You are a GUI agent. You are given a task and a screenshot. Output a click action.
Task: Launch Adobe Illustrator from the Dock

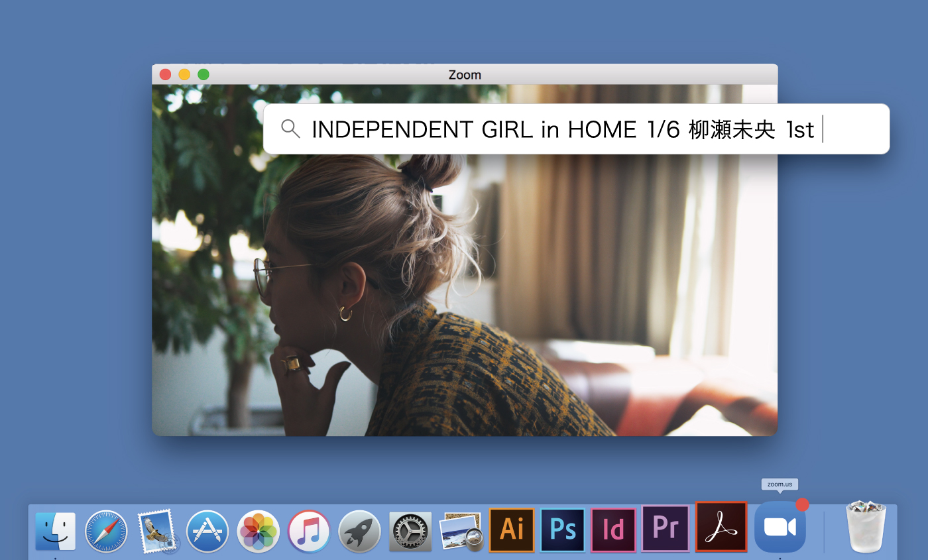coord(512,530)
